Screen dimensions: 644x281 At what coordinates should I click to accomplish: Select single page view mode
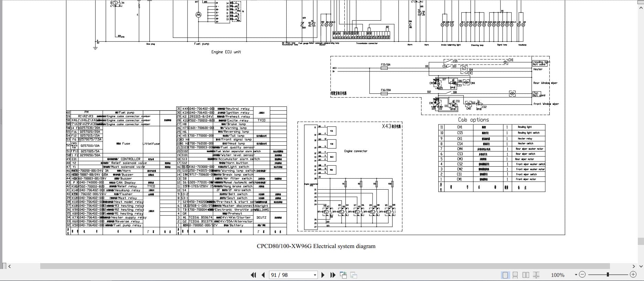(505, 275)
